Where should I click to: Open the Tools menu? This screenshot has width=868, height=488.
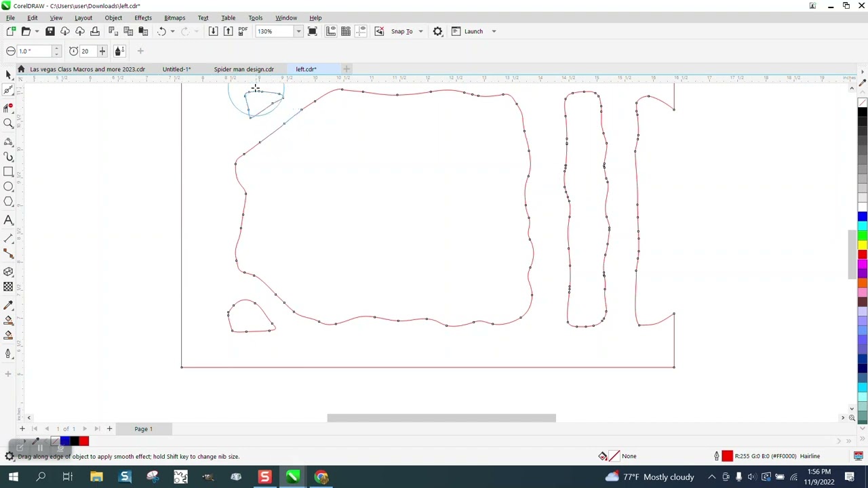point(256,18)
